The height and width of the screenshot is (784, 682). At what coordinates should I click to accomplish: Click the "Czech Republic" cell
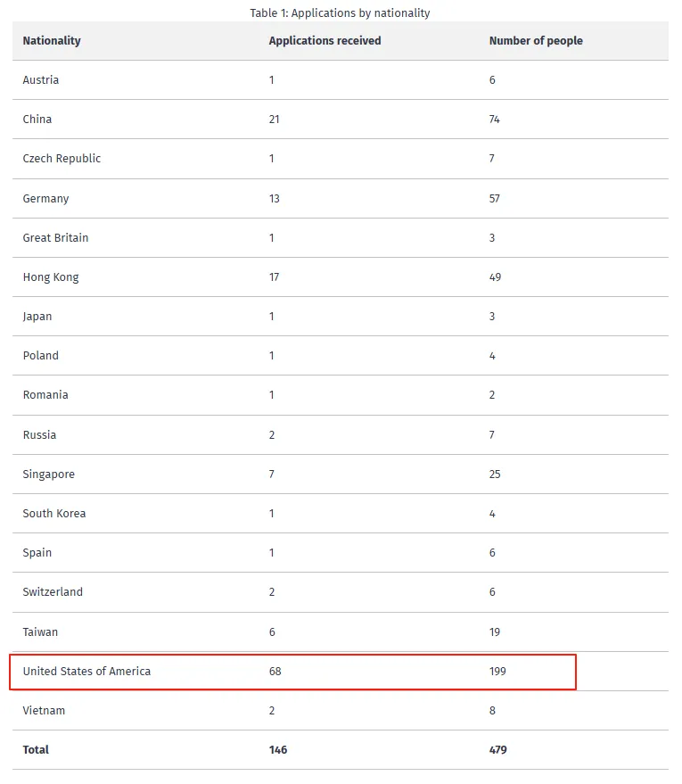62,159
